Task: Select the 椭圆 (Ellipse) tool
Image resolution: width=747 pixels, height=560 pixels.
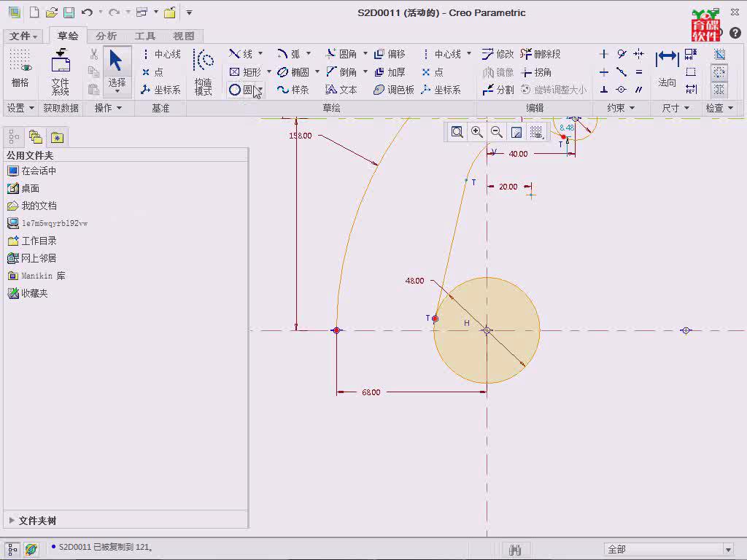Action: pos(293,72)
